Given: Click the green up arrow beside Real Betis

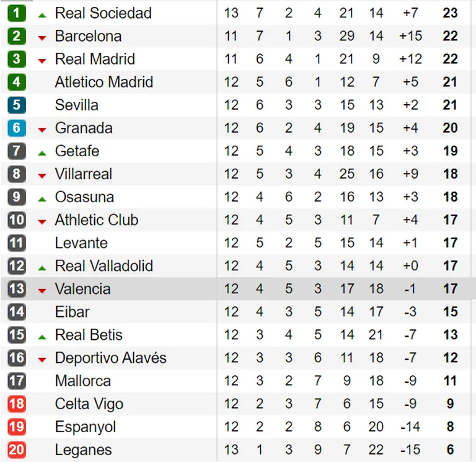Looking at the screenshot, I should point(42,337).
